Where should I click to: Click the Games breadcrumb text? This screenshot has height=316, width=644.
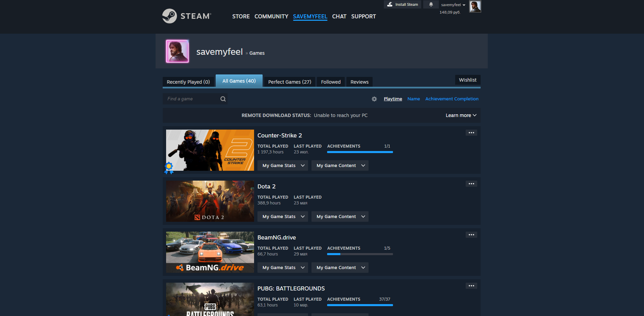(x=257, y=53)
